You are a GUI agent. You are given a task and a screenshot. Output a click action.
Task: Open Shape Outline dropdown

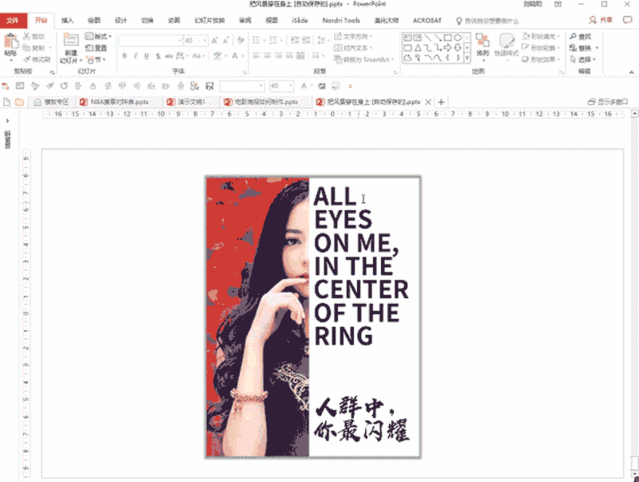click(542, 48)
